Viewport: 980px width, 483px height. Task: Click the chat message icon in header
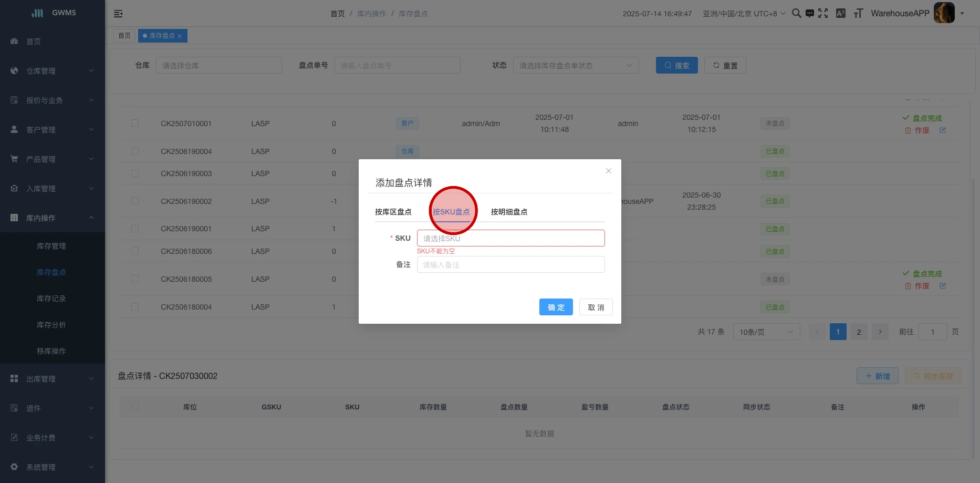coord(810,14)
